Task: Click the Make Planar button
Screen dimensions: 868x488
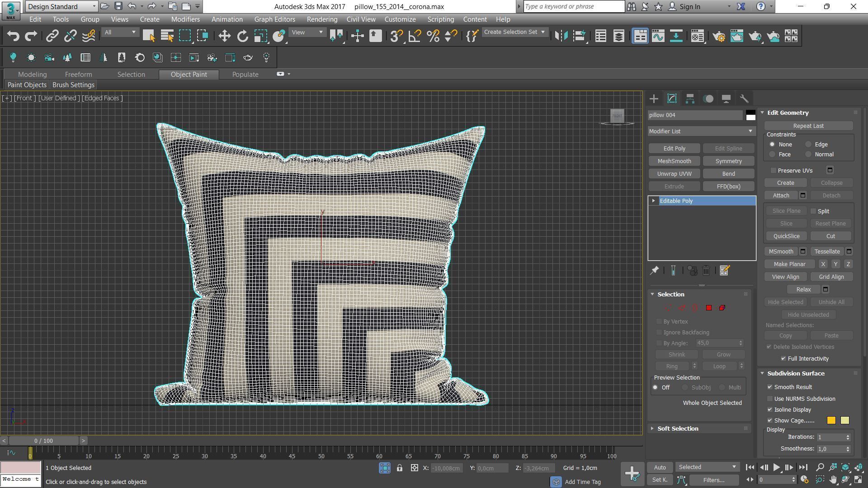Action: [x=789, y=264]
